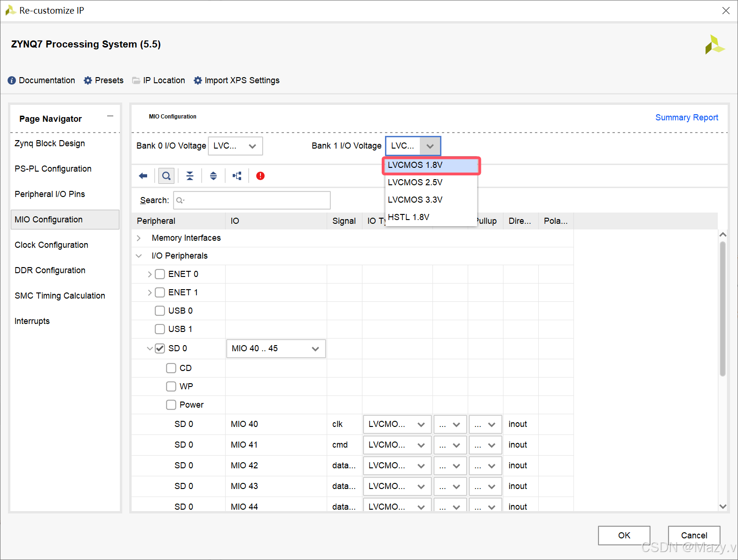Click the back arrow toolbar icon
The image size is (738, 560).
tap(143, 176)
